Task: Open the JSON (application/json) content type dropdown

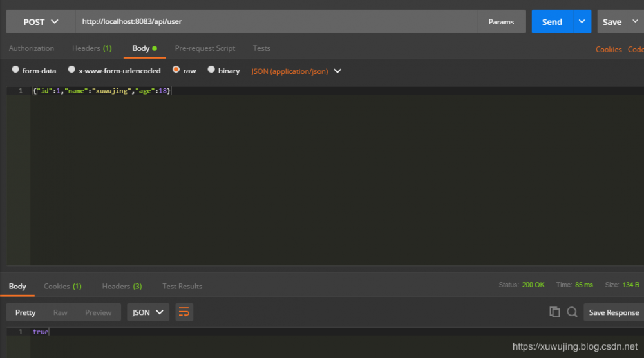Action: [x=296, y=71]
